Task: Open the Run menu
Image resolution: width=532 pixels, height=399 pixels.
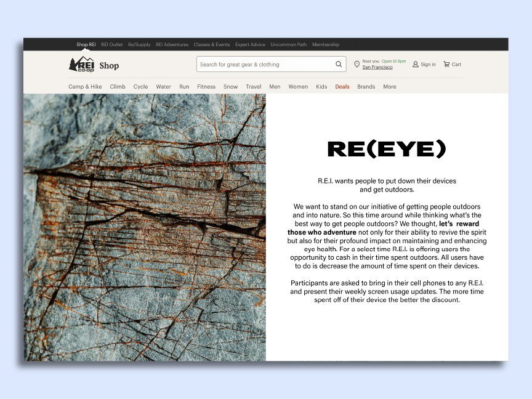Action: point(184,87)
